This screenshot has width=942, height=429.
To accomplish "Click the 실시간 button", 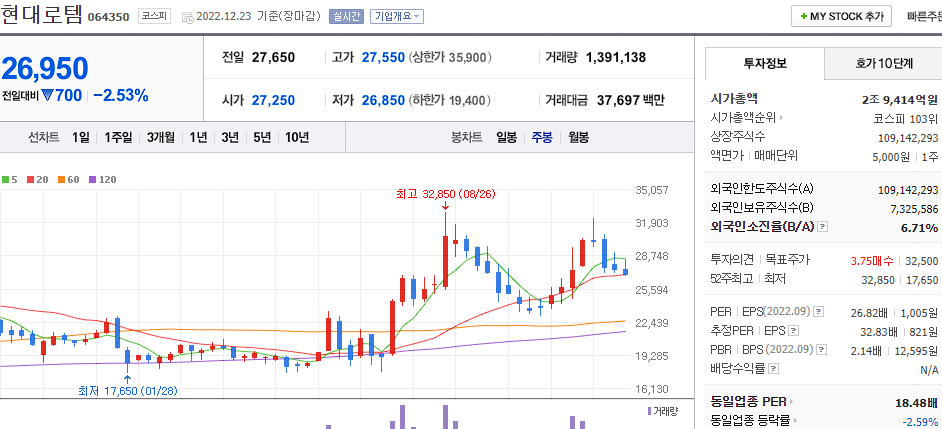I will pyautogui.click(x=347, y=17).
